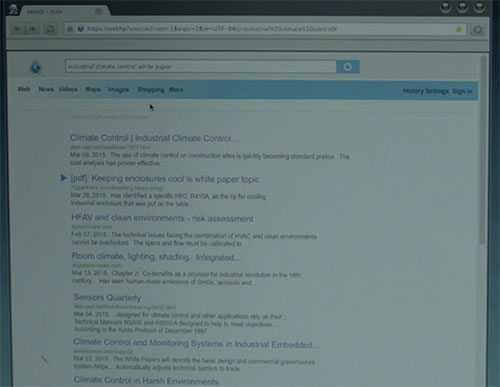Click the blue search magnifier button
The width and height of the screenshot is (500, 387).
click(348, 67)
